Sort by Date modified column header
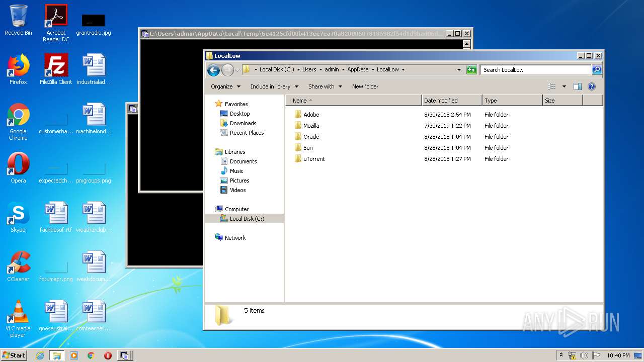Viewport: 644px width, 362px height. click(452, 101)
